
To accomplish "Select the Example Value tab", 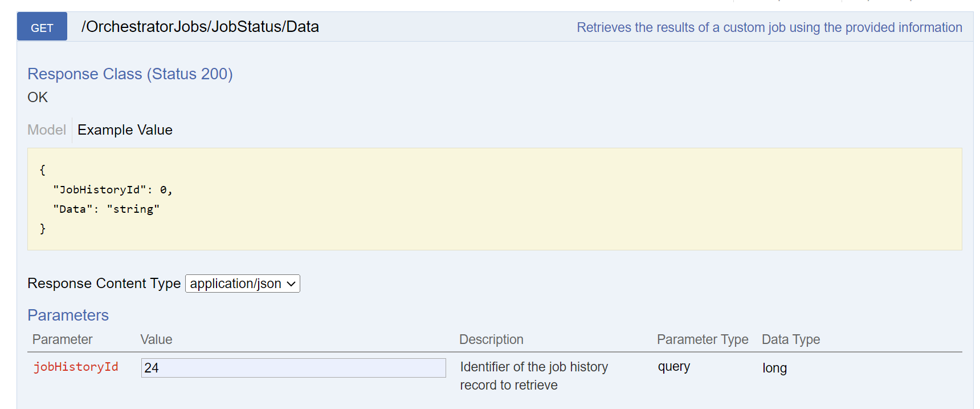I will coord(125,130).
